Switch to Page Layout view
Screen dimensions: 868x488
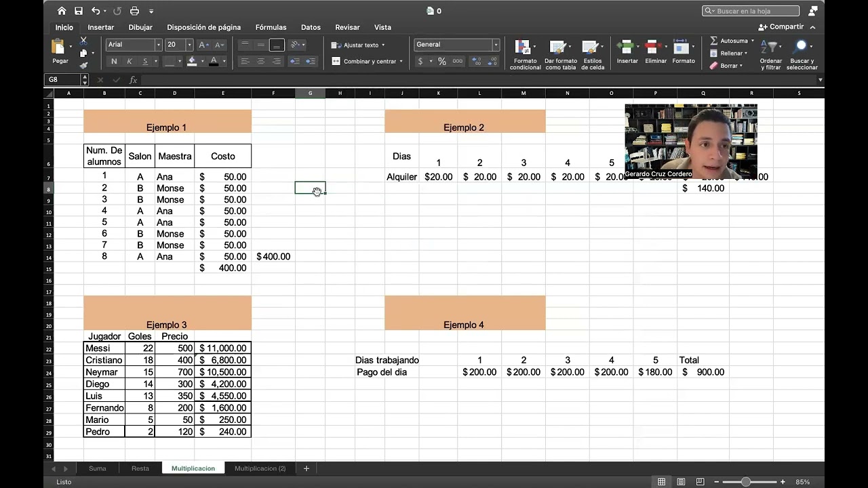pos(681,482)
